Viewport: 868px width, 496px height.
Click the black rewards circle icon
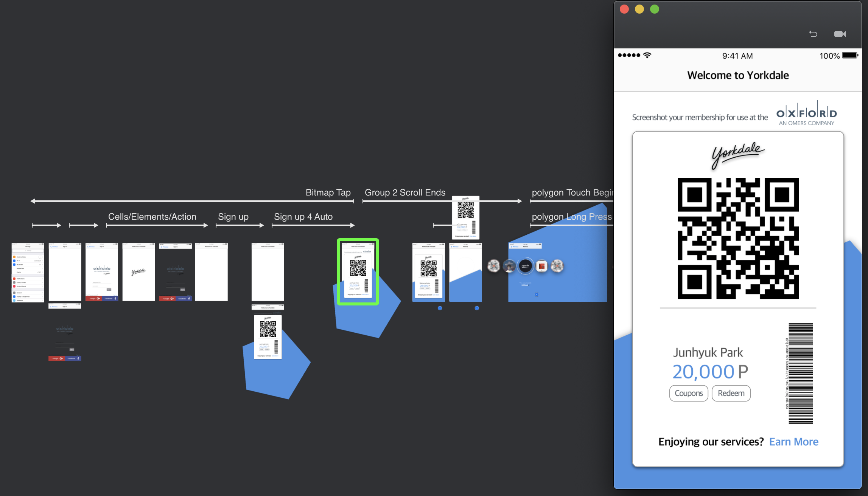[525, 266]
